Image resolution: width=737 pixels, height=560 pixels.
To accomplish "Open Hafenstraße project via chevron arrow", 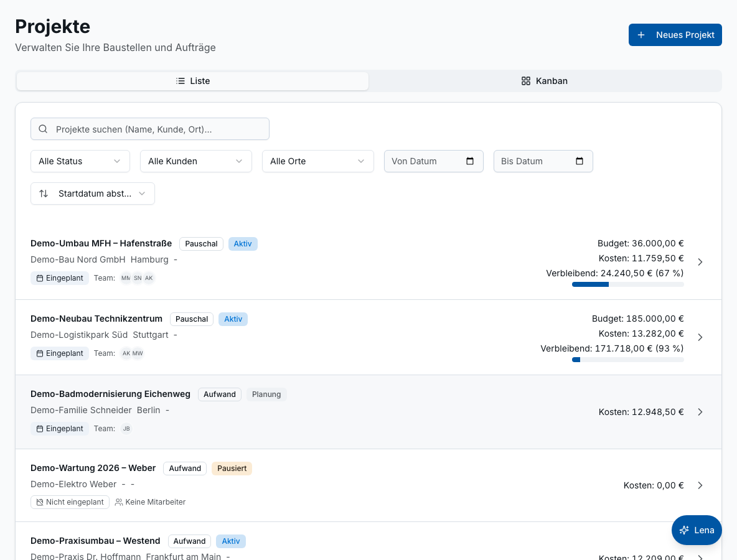I will point(700,262).
